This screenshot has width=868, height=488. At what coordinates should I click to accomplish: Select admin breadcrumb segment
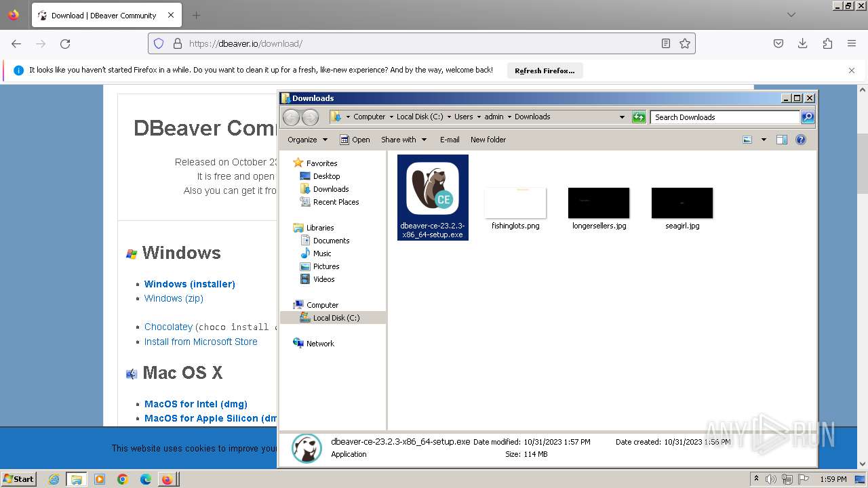click(494, 117)
